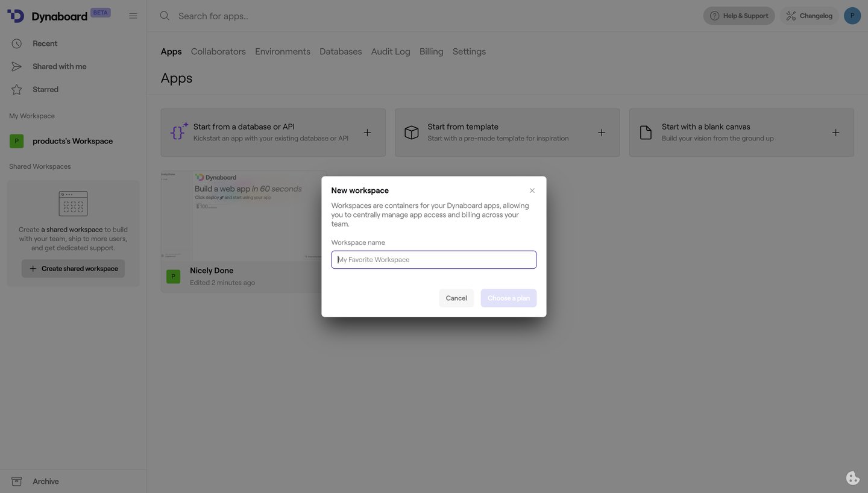Click the Dynaboard logo

click(x=15, y=16)
